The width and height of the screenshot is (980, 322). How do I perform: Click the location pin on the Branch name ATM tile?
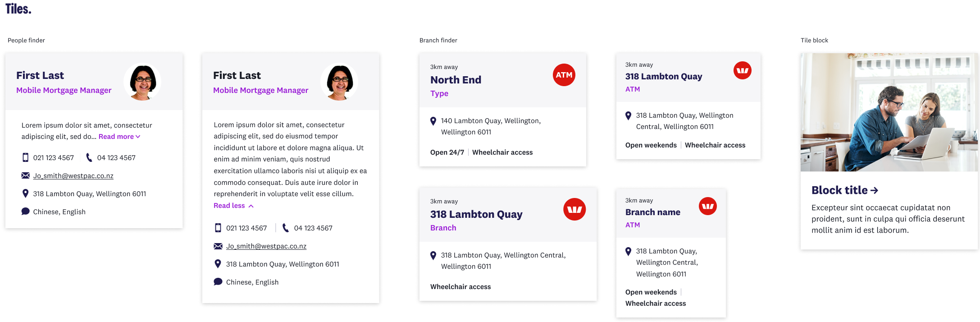click(628, 251)
